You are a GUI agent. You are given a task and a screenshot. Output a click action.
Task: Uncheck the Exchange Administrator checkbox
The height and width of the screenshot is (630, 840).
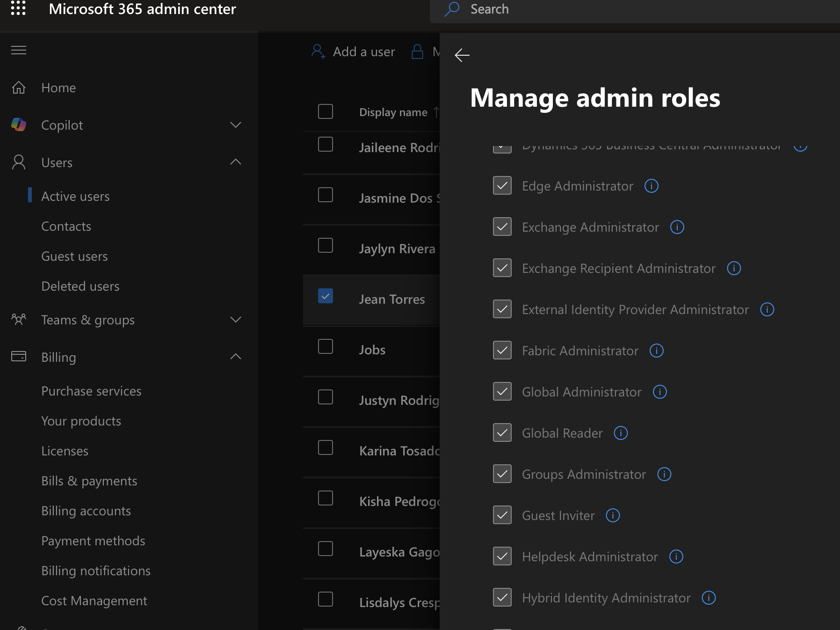[x=502, y=227]
